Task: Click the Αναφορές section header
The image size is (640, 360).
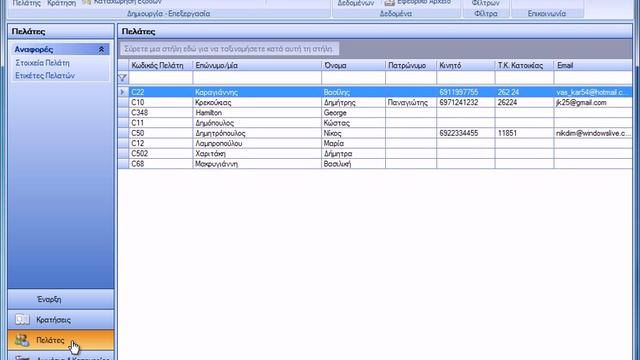Action: coord(61,49)
